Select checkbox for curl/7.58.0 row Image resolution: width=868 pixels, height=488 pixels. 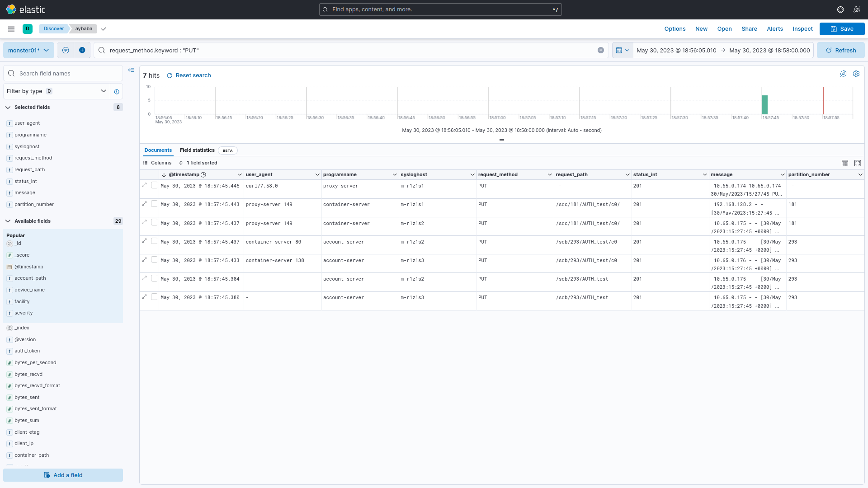pyautogui.click(x=154, y=185)
